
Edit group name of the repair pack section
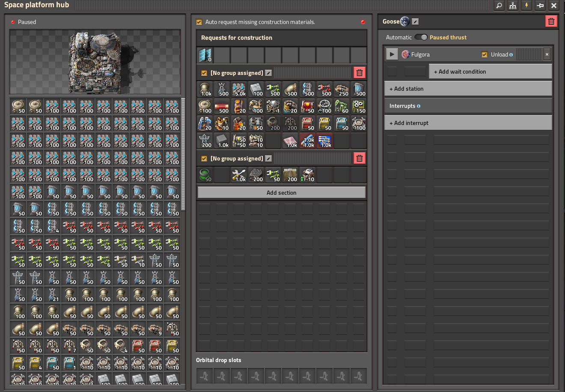point(268,158)
